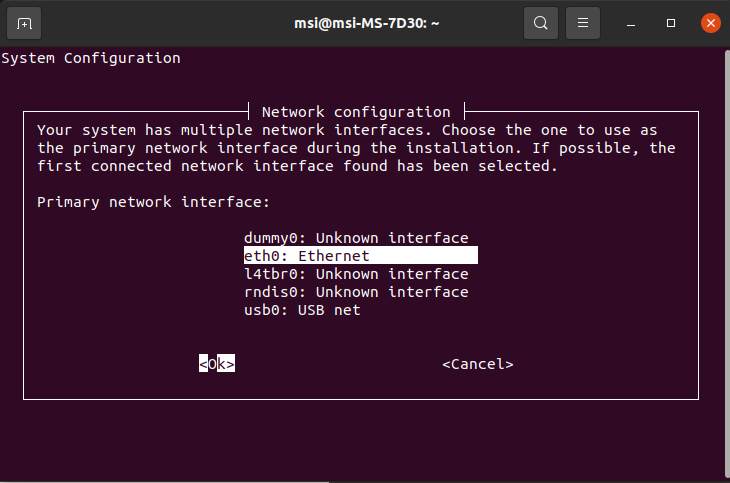Image resolution: width=730 pixels, height=483 pixels.
Task: Pick rndis0: Unknown interface
Action: click(356, 292)
